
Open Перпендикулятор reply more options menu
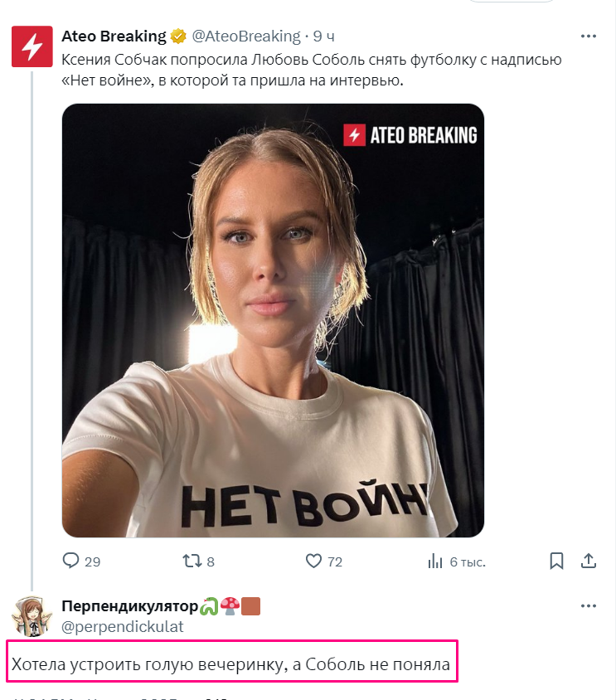(x=588, y=606)
